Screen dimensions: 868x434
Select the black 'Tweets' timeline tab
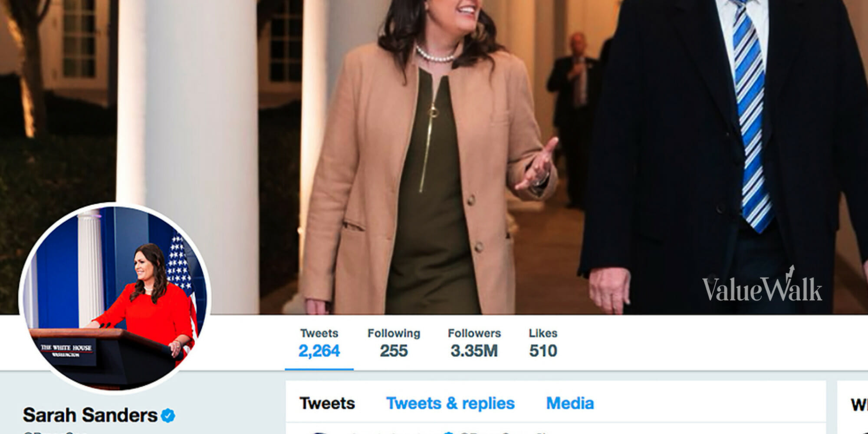[327, 403]
